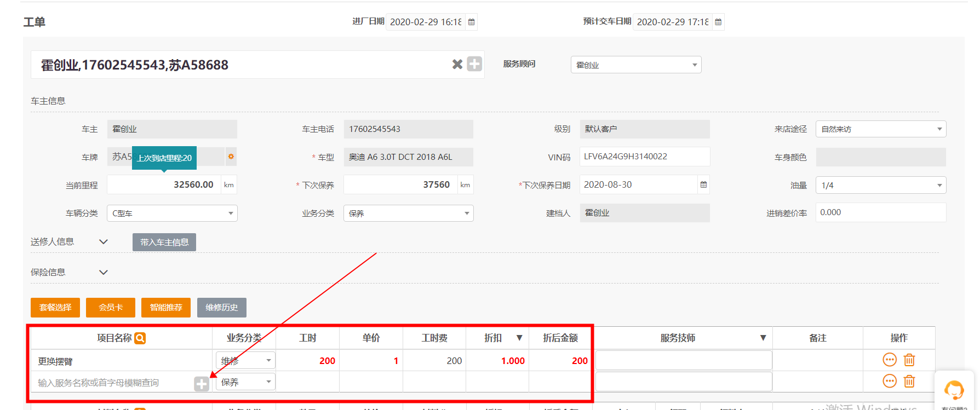Open the 业务分类 dropdown in vehicle info

pyautogui.click(x=408, y=213)
